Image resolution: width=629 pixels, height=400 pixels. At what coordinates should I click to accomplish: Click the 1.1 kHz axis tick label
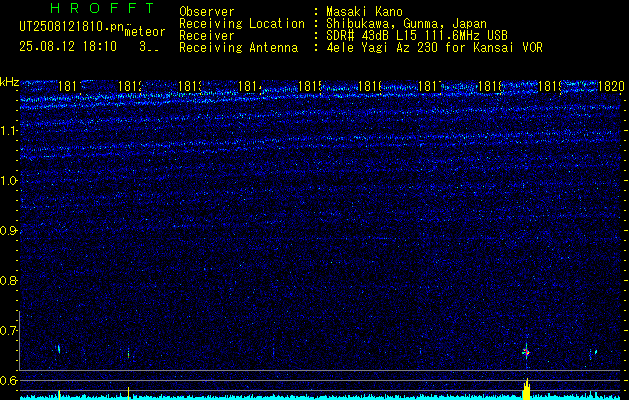[x=10, y=131]
